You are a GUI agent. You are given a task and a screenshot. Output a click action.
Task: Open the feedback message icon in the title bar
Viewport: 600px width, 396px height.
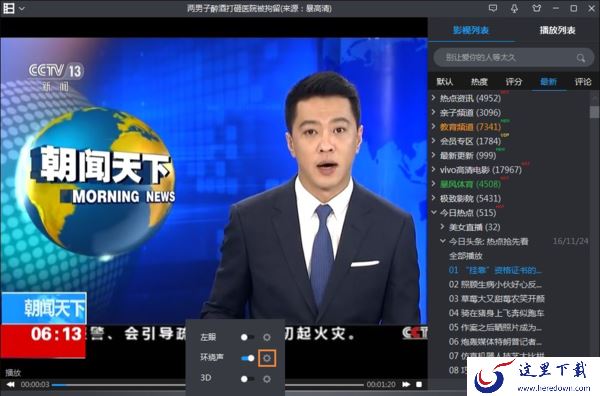(493, 8)
